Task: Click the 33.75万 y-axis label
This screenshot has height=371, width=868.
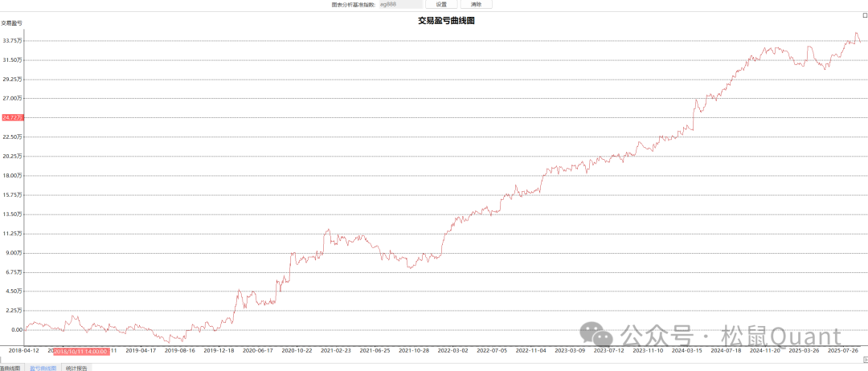Action: [x=12, y=40]
